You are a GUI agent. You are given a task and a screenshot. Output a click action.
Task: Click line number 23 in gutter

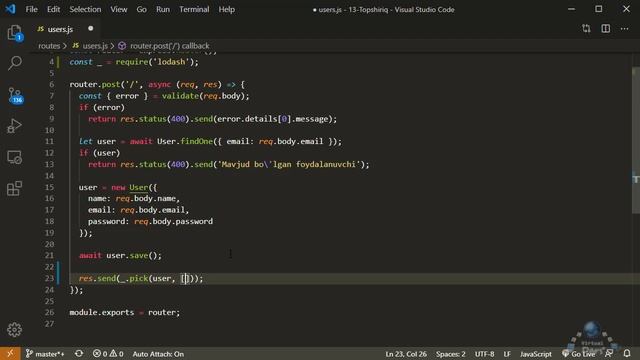(49, 278)
